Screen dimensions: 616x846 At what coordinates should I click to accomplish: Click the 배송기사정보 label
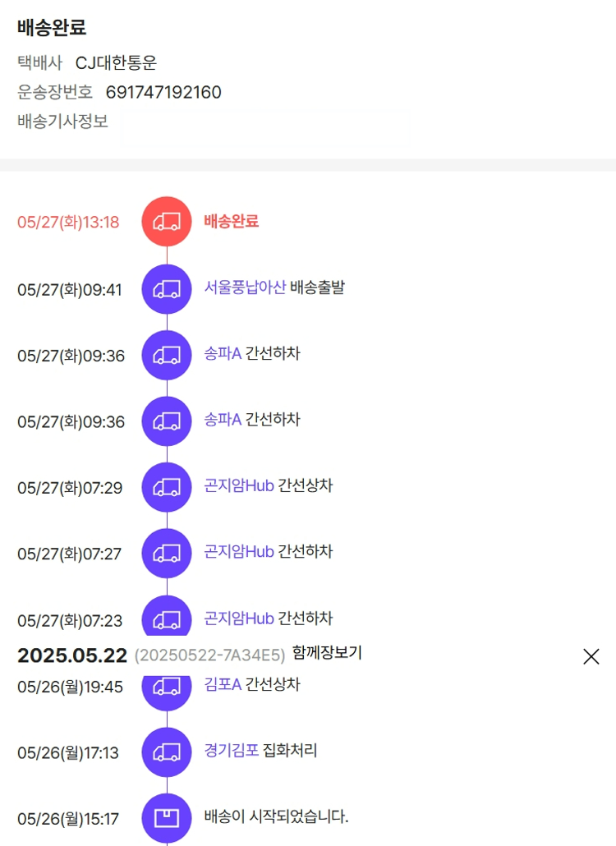coord(62,122)
